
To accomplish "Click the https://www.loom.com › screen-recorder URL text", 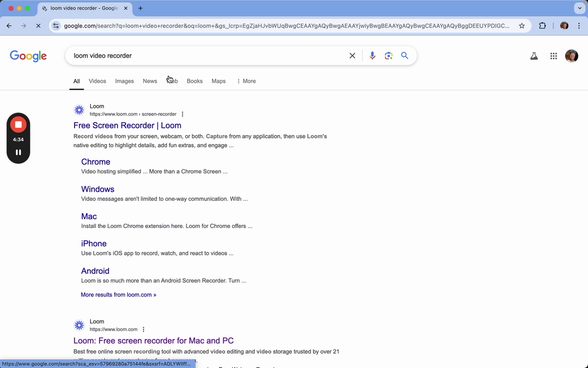I will click(133, 114).
